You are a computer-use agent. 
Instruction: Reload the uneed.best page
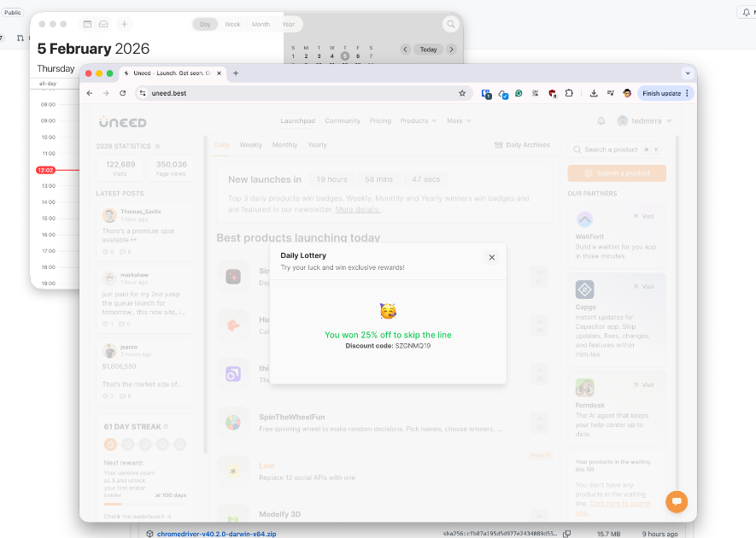[x=123, y=93]
